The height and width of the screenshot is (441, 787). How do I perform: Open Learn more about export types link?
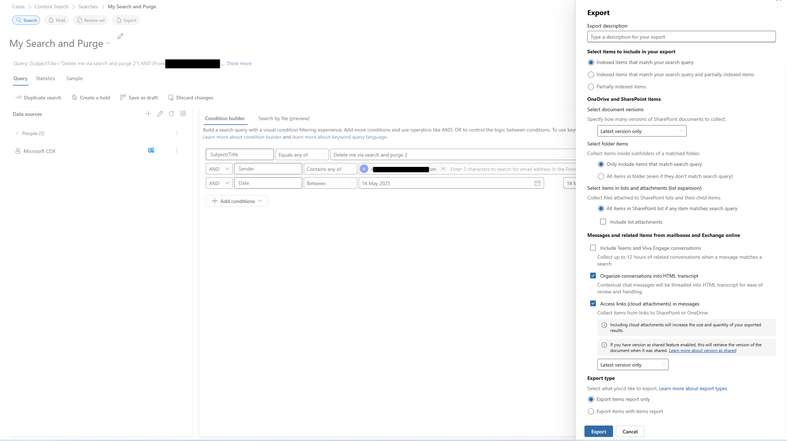[693, 388]
